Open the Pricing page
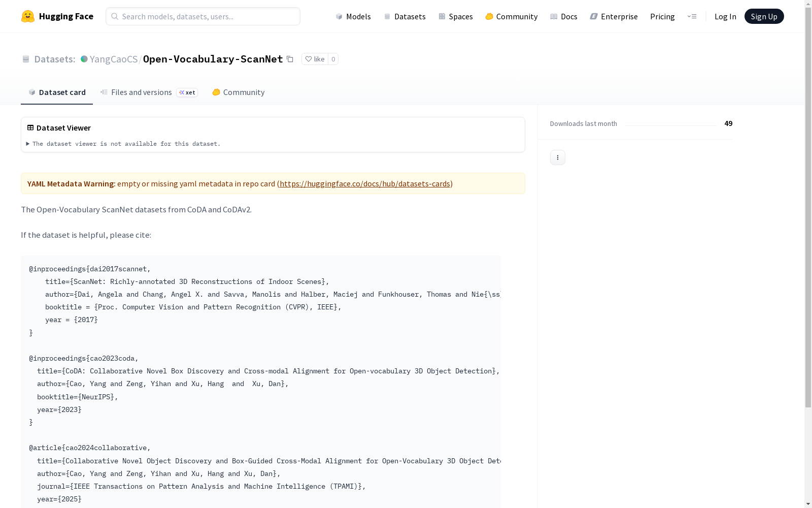The width and height of the screenshot is (812, 508). [662, 16]
